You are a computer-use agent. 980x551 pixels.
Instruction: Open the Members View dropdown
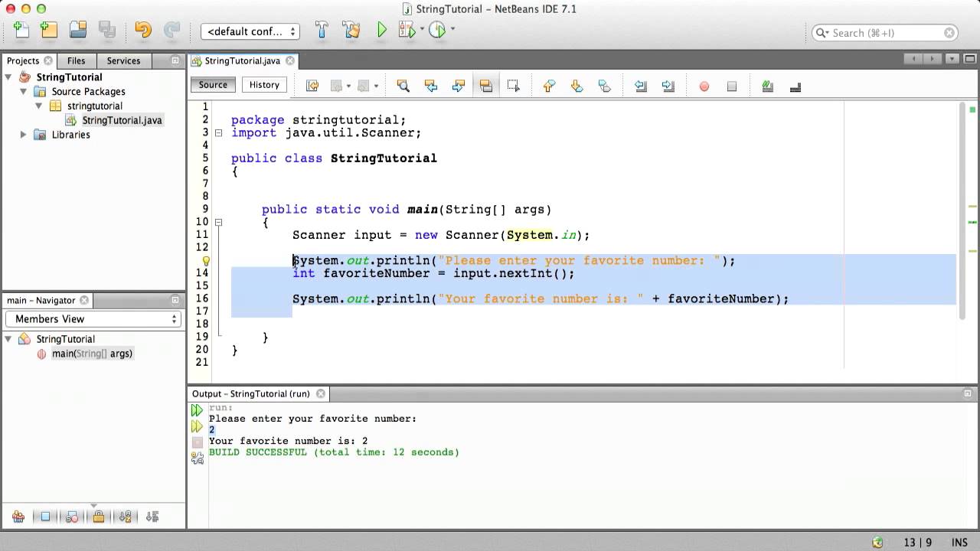[93, 319]
